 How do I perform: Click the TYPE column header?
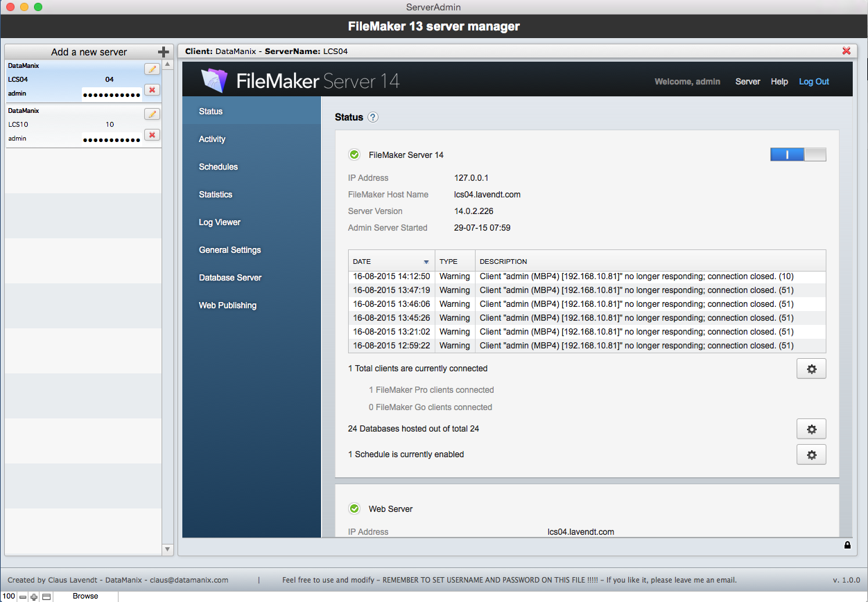click(x=455, y=261)
